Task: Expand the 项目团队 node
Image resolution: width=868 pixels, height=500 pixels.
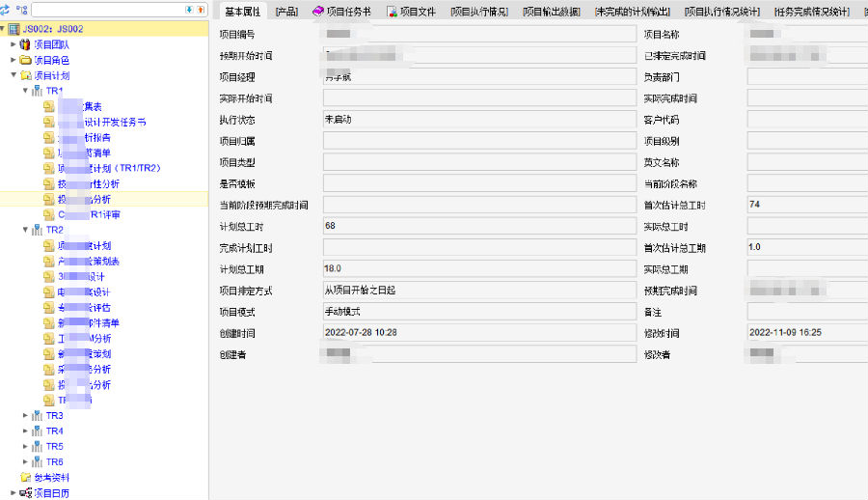Action: (14, 44)
